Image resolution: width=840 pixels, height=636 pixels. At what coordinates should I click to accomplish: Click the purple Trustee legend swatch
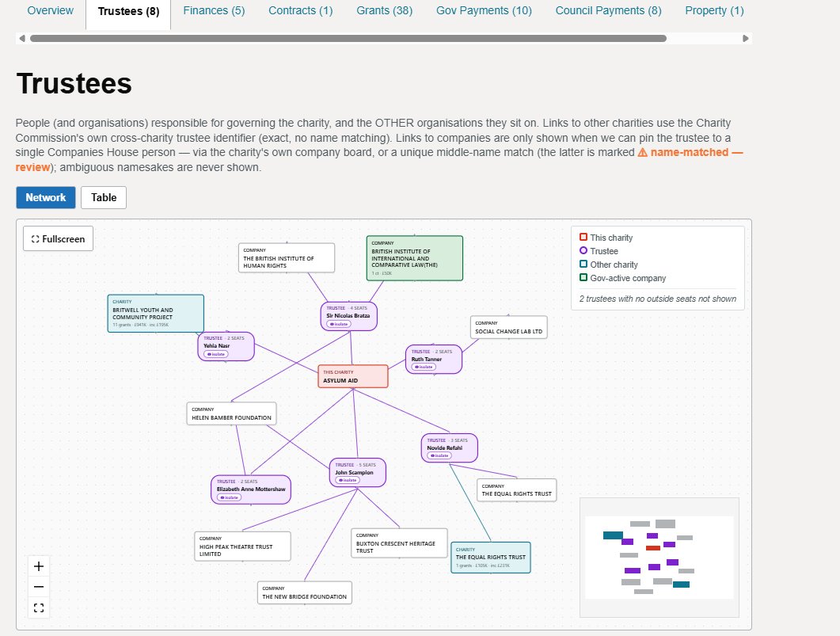pyautogui.click(x=583, y=250)
